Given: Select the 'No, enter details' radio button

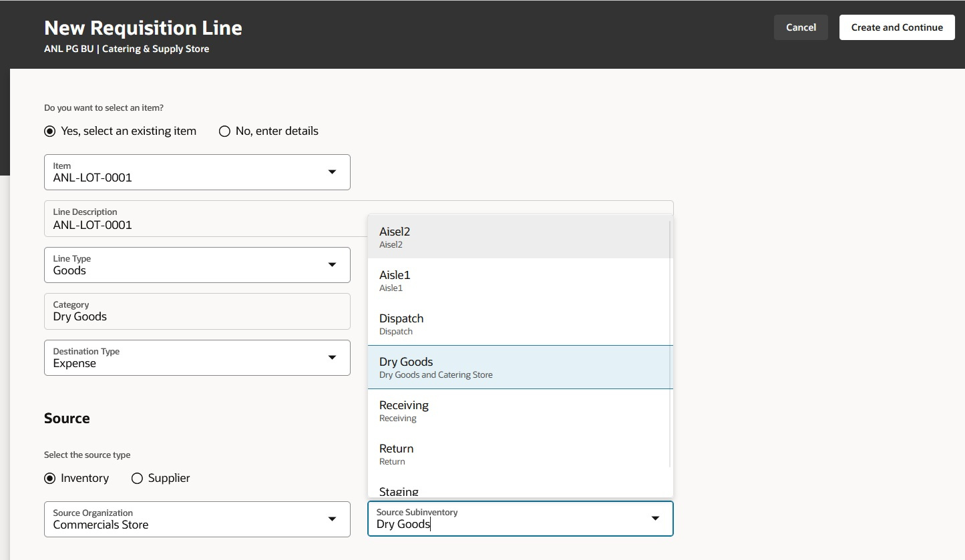Looking at the screenshot, I should 224,131.
